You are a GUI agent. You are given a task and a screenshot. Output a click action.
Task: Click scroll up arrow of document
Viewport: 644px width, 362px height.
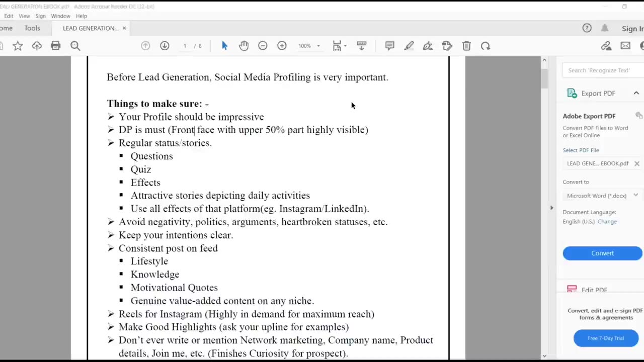(544, 60)
